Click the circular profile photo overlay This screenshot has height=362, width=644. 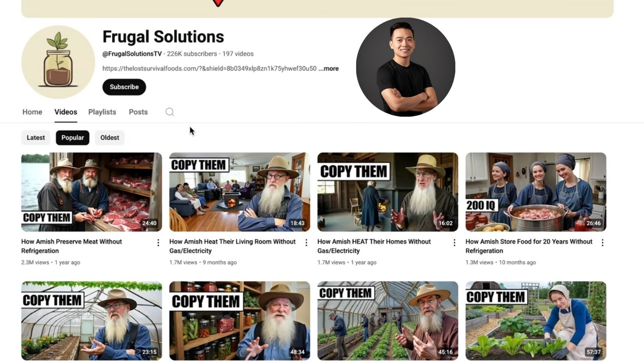[406, 67]
